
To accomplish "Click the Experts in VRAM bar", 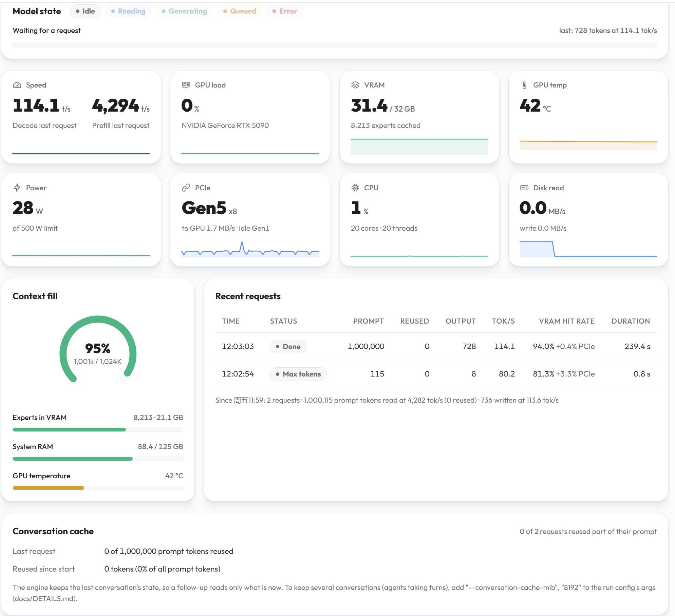I will (98, 430).
